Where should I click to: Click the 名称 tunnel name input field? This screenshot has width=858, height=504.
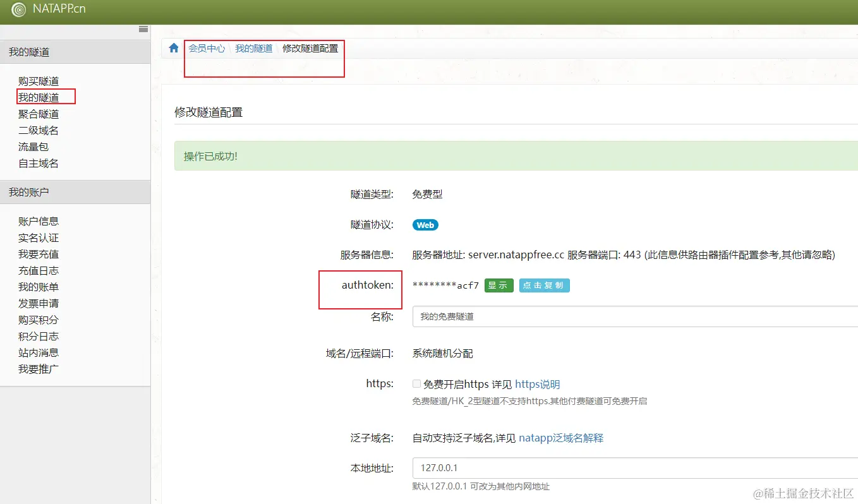click(635, 316)
